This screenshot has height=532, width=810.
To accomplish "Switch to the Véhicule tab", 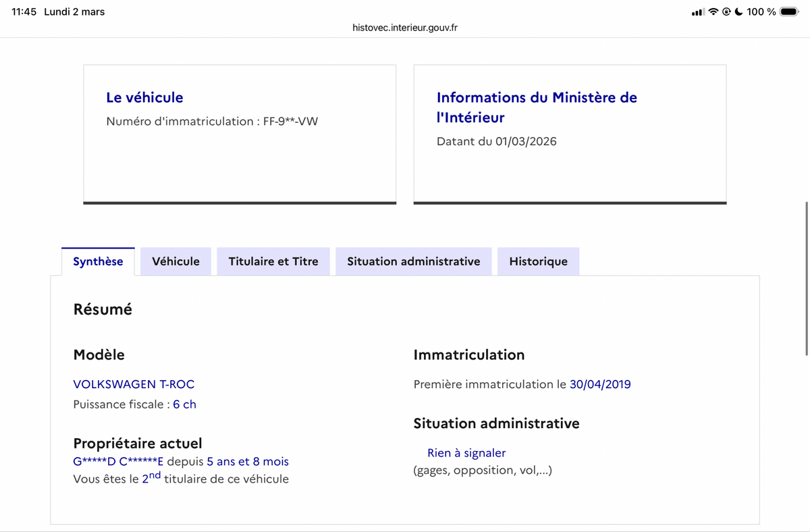I will coord(175,261).
